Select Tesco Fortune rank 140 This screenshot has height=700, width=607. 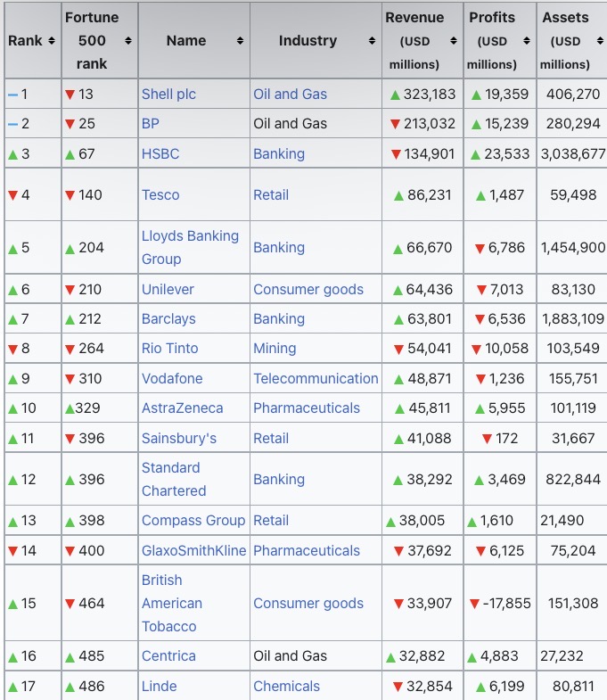click(x=90, y=195)
